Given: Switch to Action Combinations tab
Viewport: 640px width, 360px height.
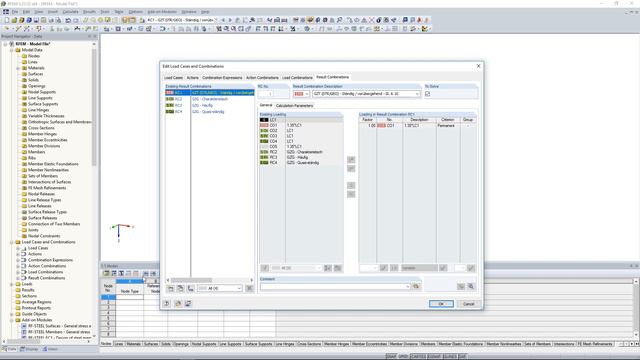Looking at the screenshot, I should pos(262,78).
